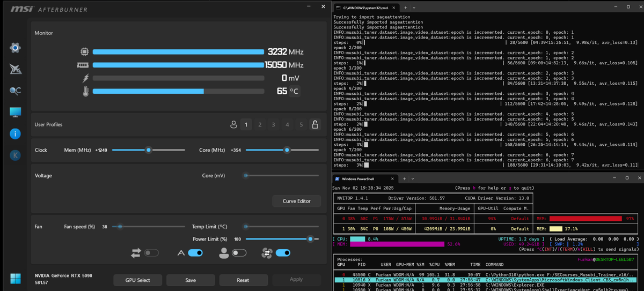This screenshot has width=644, height=291.
Task: Click the GPU Select button
Action: click(138, 280)
